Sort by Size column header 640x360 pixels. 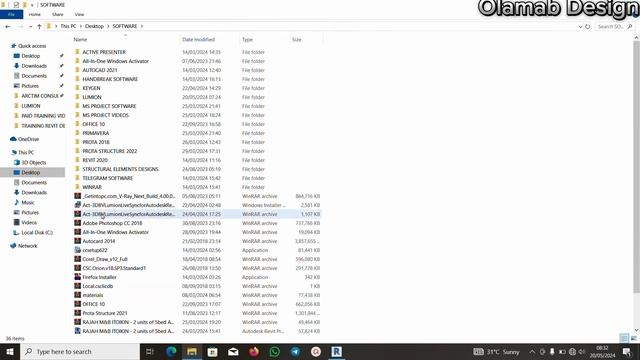[x=297, y=40]
